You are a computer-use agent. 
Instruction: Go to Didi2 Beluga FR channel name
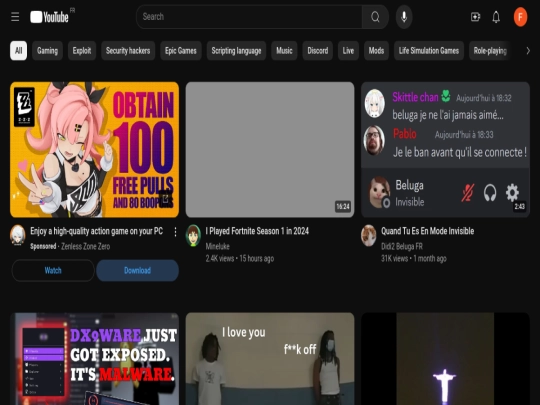click(x=402, y=246)
